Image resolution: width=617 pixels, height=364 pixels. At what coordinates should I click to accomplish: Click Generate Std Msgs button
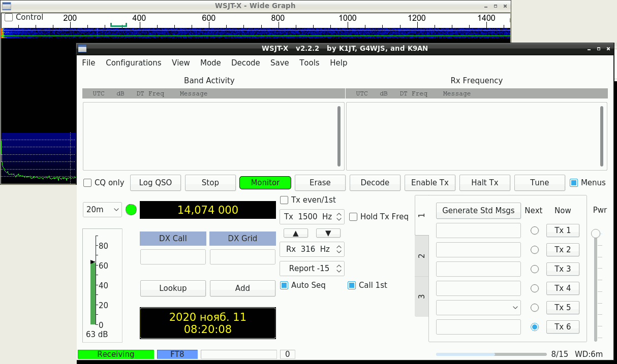[479, 210]
